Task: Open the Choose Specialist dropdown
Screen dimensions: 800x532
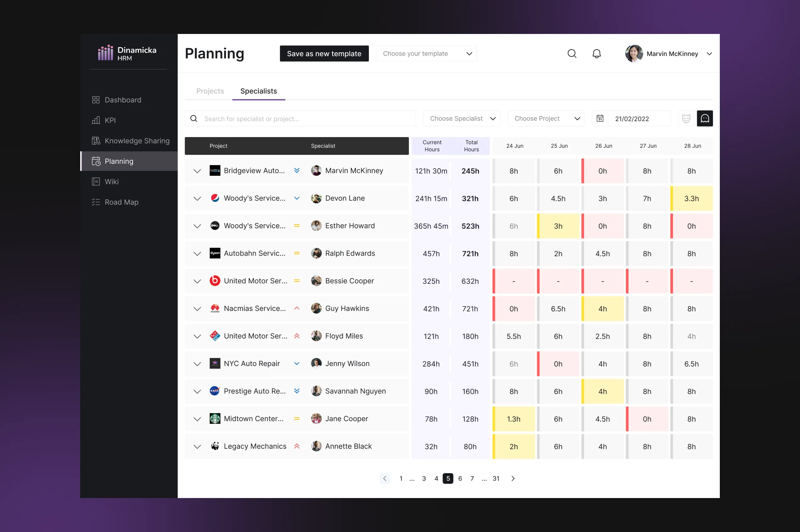Action: [461, 119]
